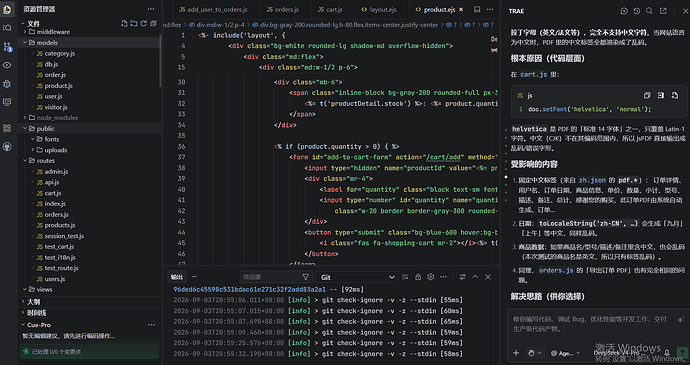
Task: Switch to the orders.js editor tab
Action: [283, 9]
